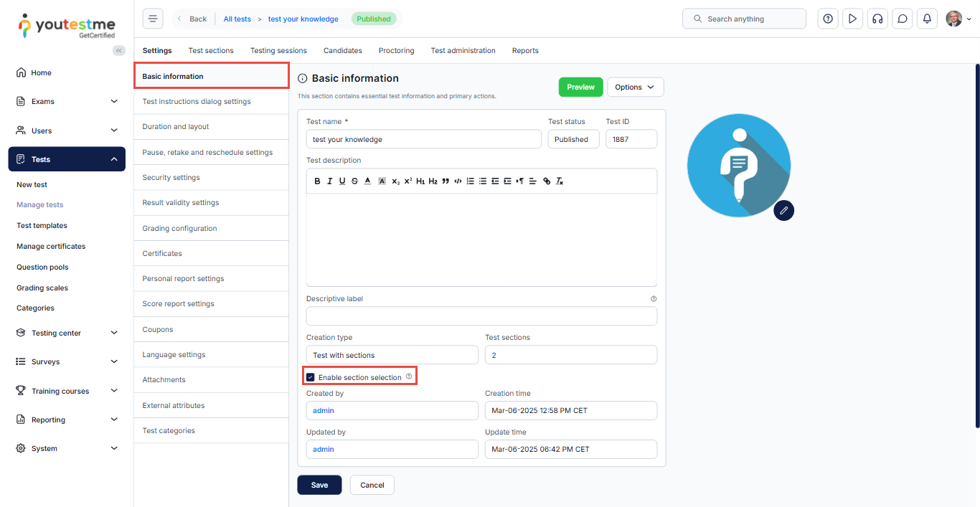Click the blockquote icon in editor toolbar
Image resolution: width=980 pixels, height=507 pixels.
tap(446, 181)
